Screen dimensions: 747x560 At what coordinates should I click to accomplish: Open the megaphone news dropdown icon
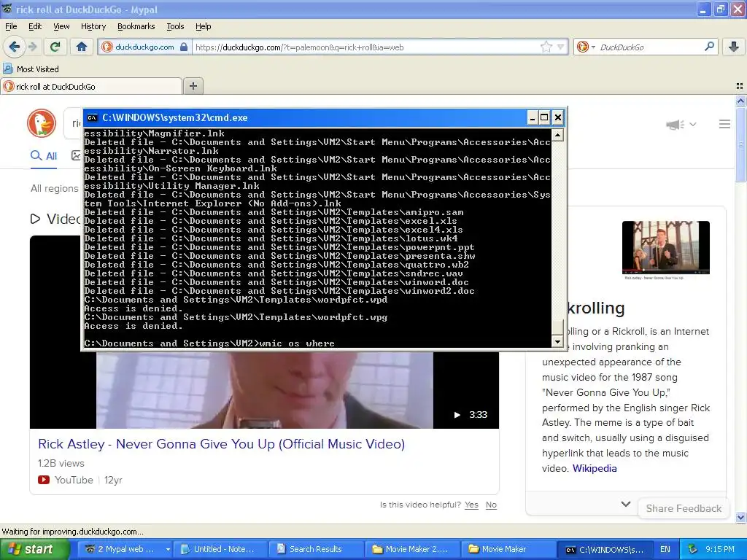coord(681,124)
